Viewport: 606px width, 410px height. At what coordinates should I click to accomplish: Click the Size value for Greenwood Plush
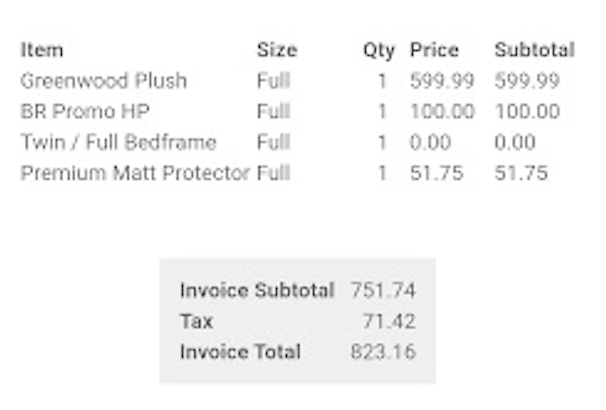pos(273,81)
